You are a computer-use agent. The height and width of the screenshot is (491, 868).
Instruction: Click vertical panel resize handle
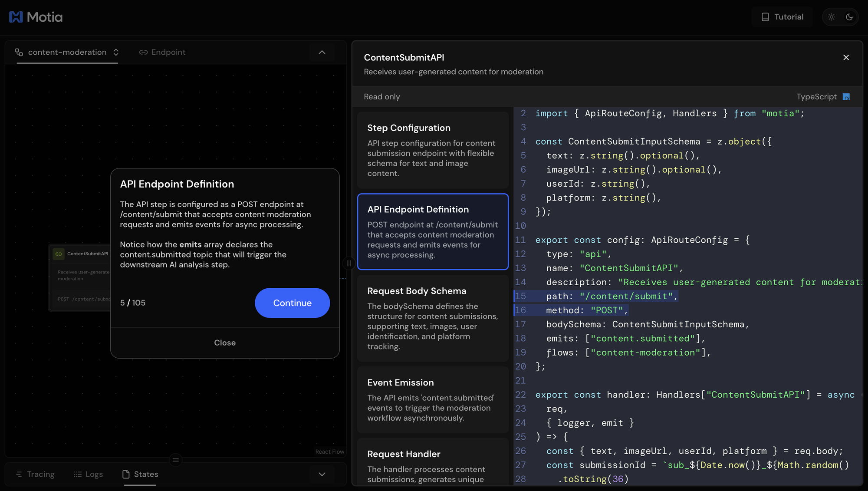click(x=349, y=263)
